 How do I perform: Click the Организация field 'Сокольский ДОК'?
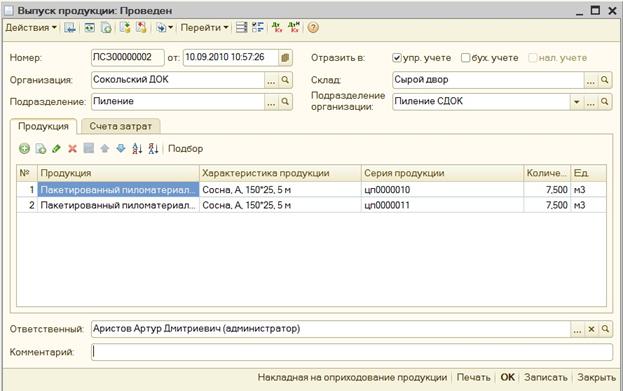pos(178,80)
